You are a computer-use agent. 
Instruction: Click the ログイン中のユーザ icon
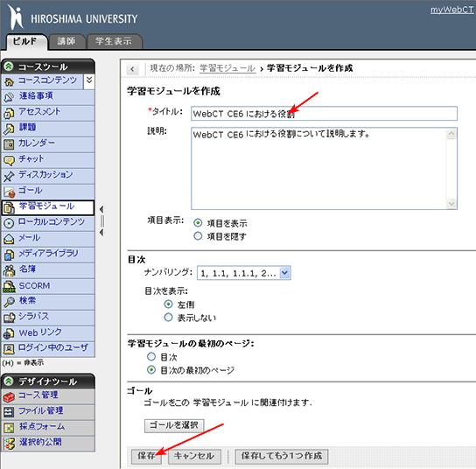coord(9,349)
